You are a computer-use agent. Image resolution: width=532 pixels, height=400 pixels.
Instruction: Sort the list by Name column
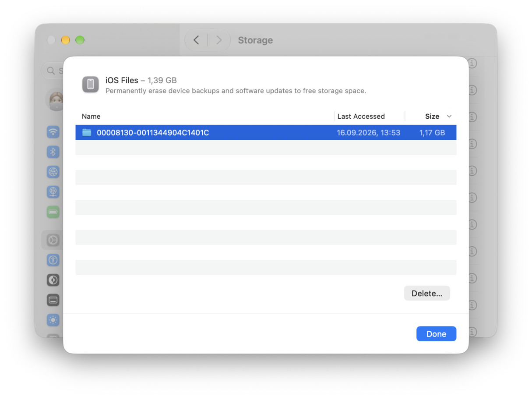(x=91, y=117)
